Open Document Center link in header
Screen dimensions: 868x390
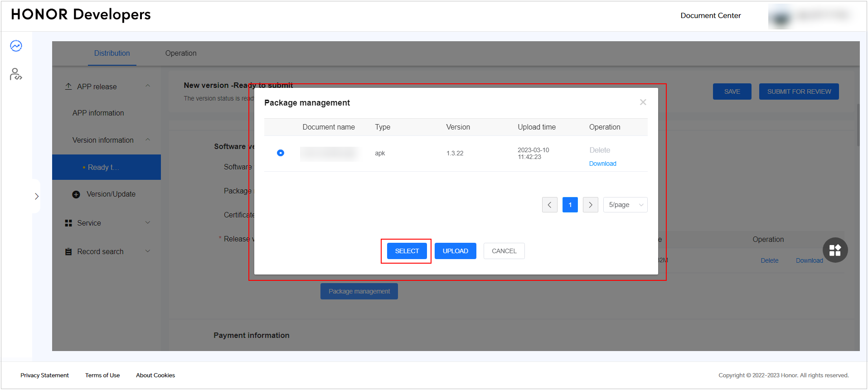710,15
